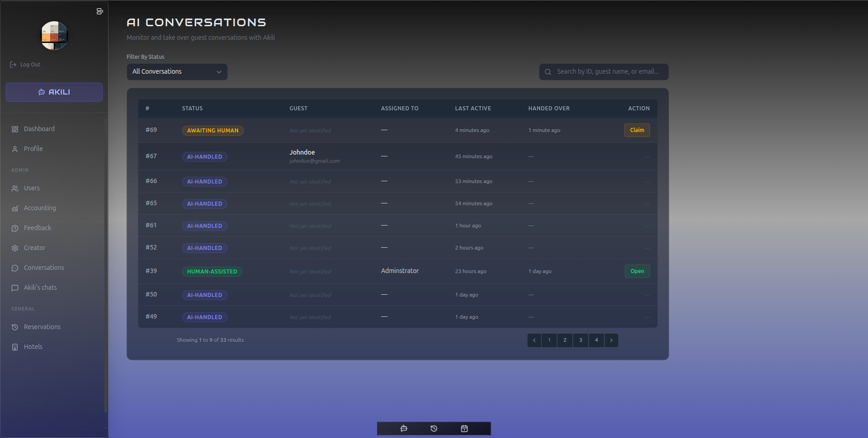This screenshot has height=438, width=868.
Task: Click the Creator gear icon
Action: [x=15, y=248]
